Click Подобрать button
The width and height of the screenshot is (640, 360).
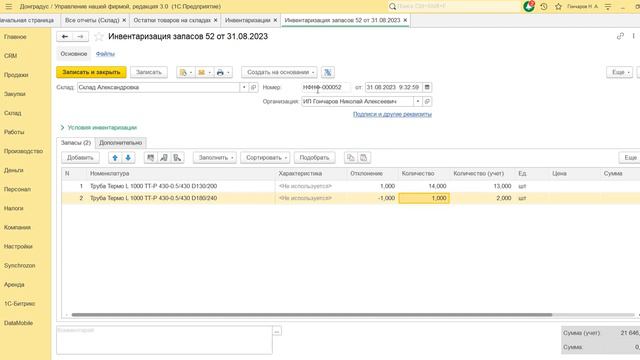(314, 158)
